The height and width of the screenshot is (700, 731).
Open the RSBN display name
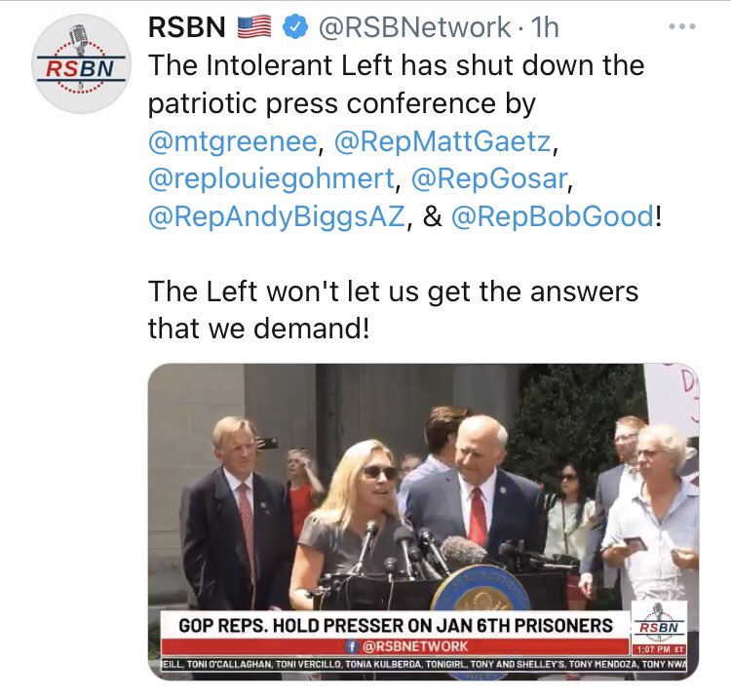[187, 27]
